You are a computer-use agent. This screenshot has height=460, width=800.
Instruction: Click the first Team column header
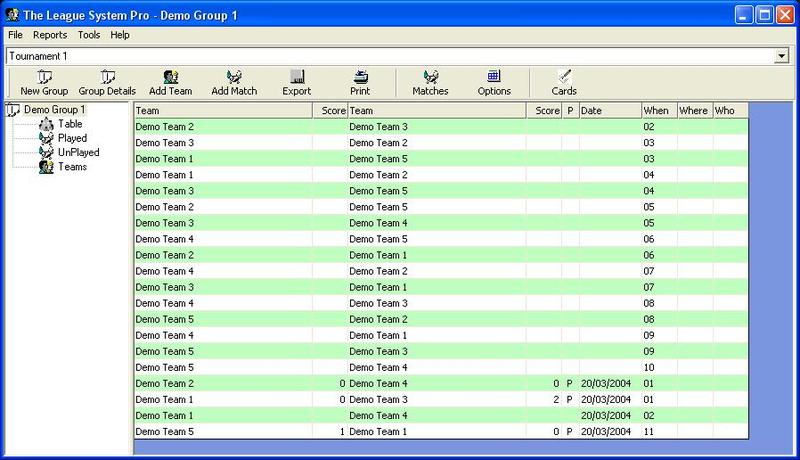click(x=223, y=111)
